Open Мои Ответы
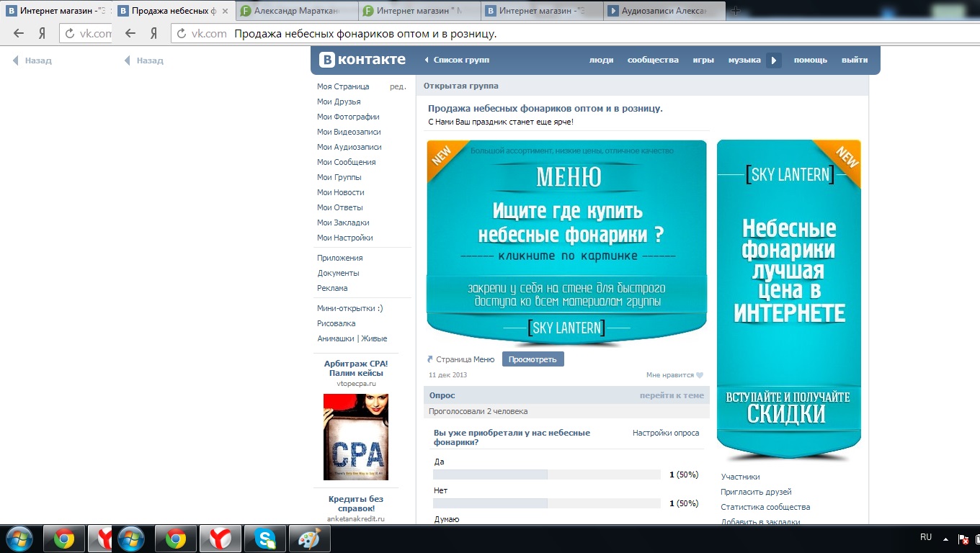Image resolution: width=980 pixels, height=553 pixels. coord(340,207)
